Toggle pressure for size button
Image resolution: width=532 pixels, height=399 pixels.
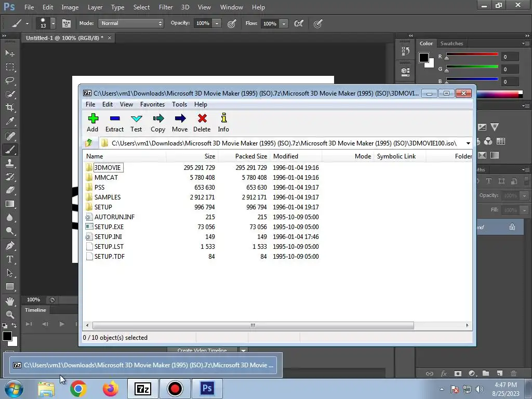pos(318,23)
